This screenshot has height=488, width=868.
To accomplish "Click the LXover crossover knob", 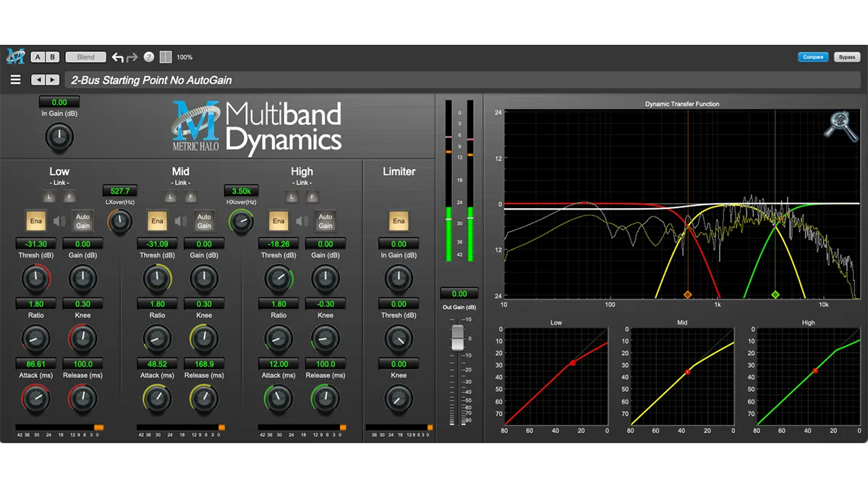I will 120,222.
